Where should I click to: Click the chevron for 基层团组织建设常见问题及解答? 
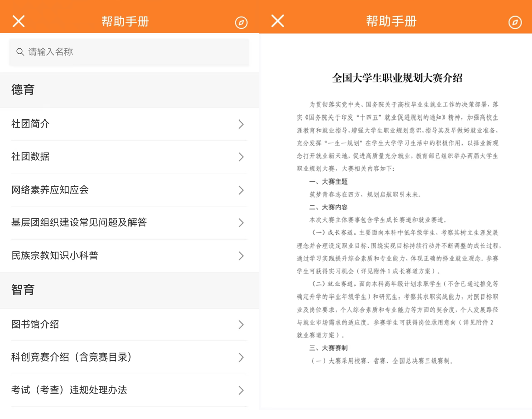point(241,223)
